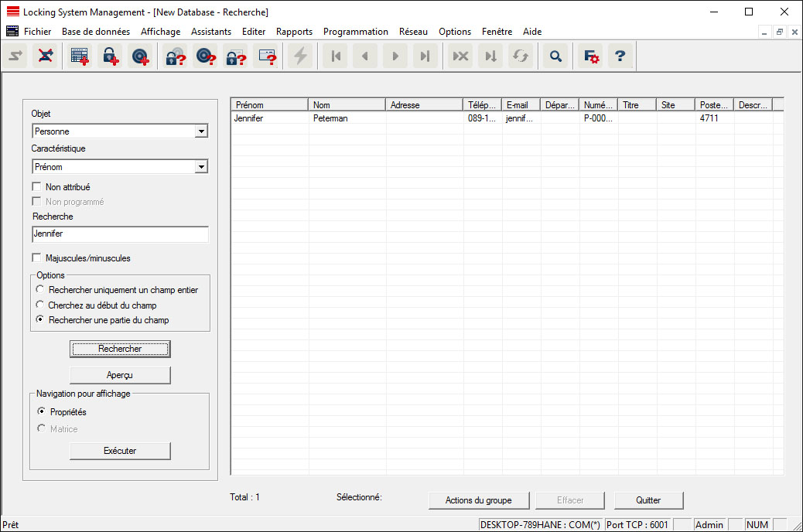Enable the Non attribué checkbox
The image size is (803, 532).
[x=37, y=187]
